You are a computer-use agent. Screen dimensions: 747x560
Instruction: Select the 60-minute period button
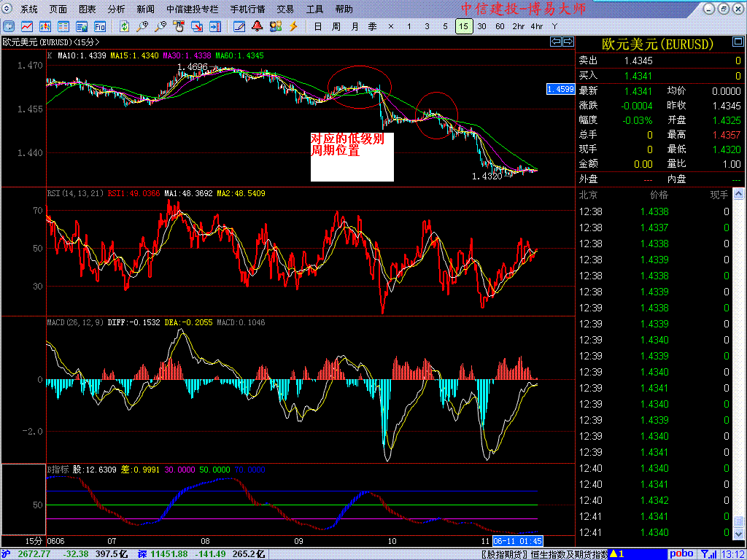pyautogui.click(x=500, y=26)
